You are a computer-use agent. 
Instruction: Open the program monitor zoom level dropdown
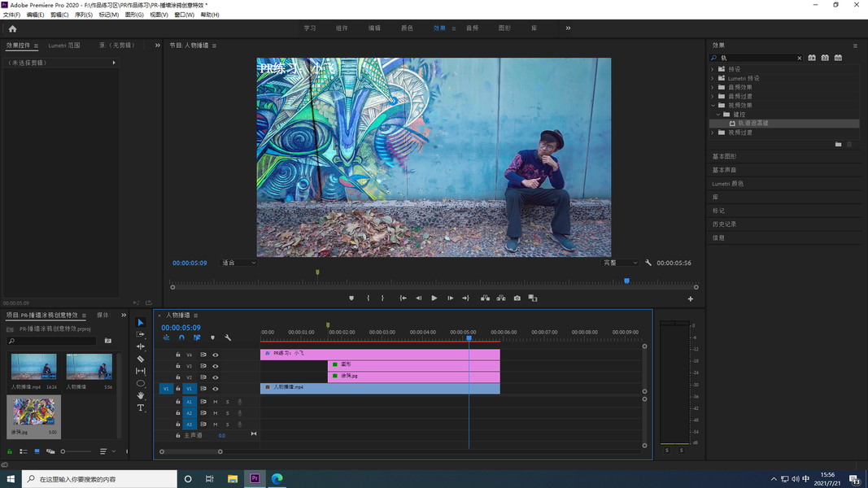coord(238,263)
